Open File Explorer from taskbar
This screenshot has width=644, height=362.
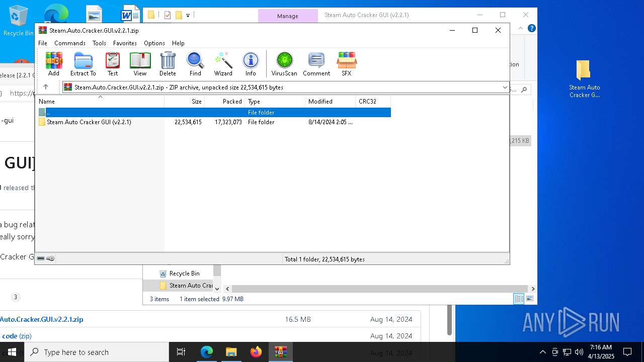231,352
